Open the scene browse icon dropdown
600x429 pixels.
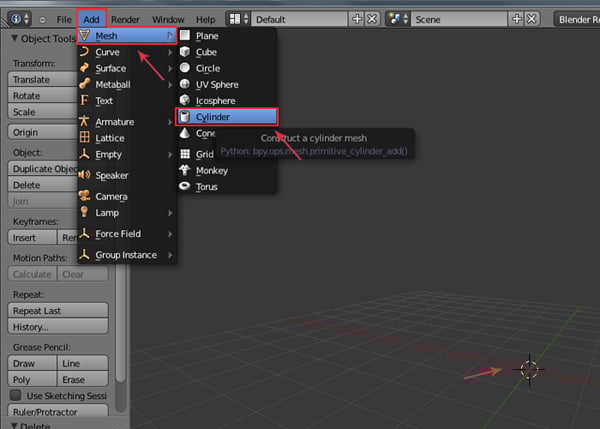click(398, 19)
